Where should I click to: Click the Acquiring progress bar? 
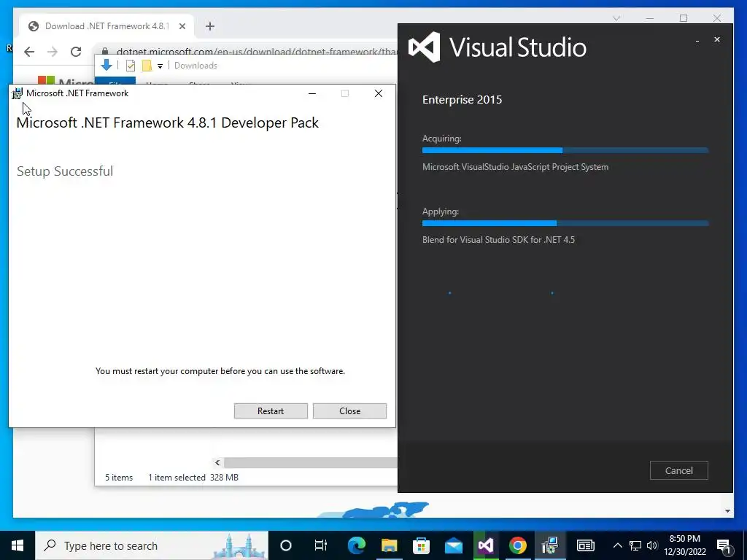565,150
